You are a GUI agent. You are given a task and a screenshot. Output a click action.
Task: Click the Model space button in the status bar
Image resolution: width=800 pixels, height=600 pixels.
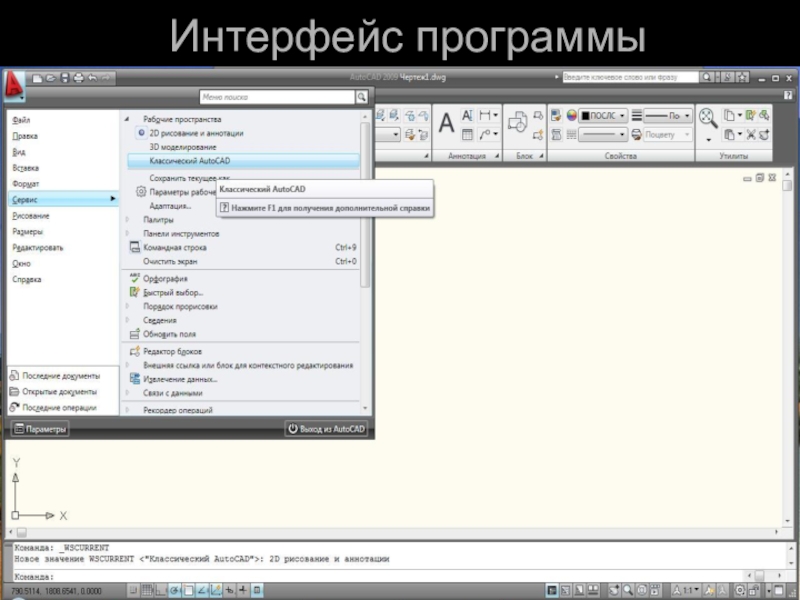click(x=552, y=590)
